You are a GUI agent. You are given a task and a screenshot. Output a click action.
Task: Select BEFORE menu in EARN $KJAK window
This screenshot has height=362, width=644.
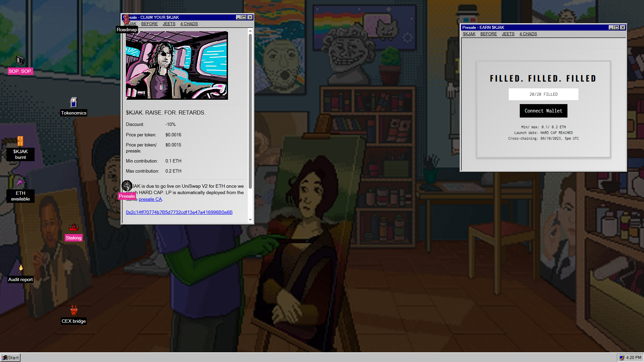tap(489, 34)
